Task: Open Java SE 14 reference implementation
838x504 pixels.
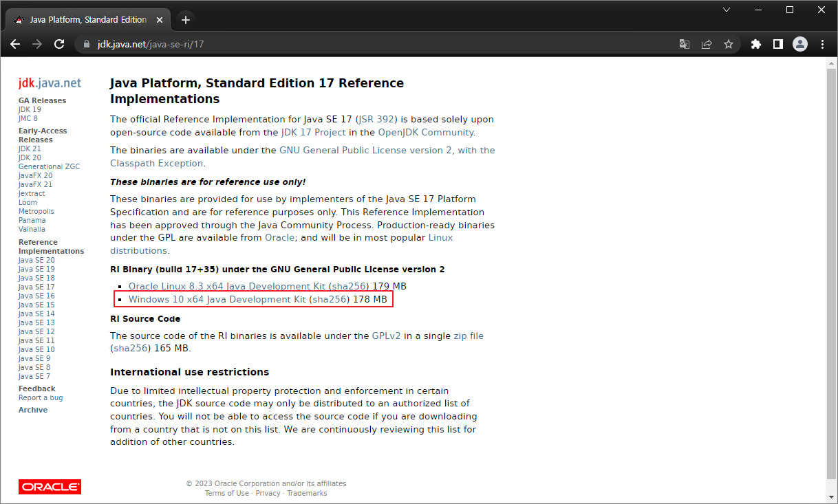Action: click(x=36, y=314)
